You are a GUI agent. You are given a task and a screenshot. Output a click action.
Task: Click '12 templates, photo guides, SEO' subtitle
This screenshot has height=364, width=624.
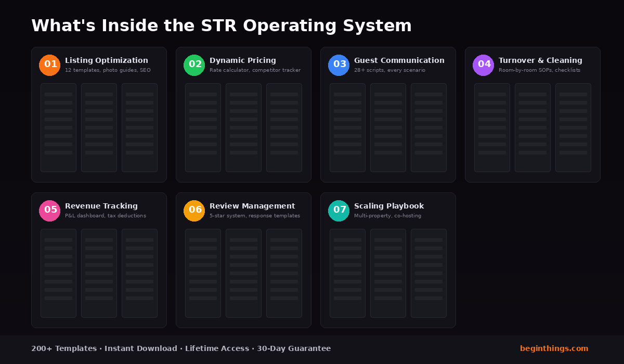pyautogui.click(x=108, y=70)
